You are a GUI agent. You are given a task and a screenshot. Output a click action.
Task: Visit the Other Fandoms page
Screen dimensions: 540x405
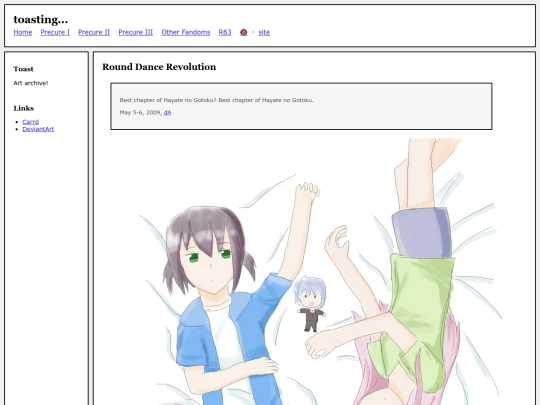tap(186, 32)
